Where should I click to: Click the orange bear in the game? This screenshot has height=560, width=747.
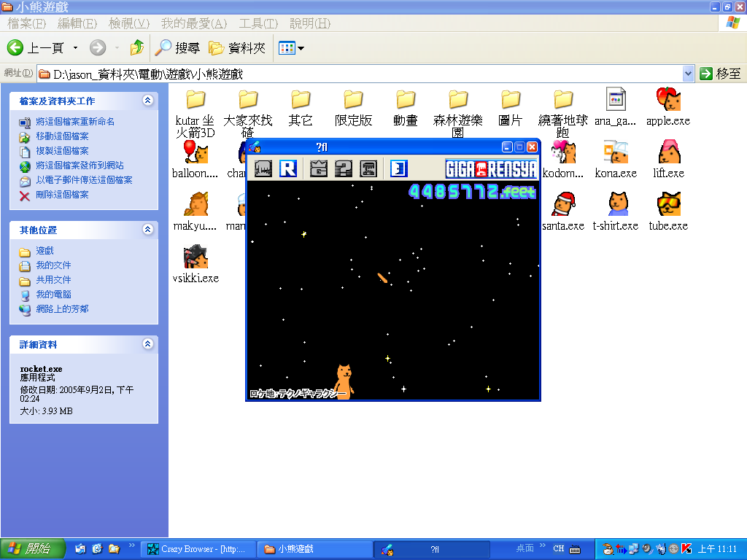coord(344,381)
